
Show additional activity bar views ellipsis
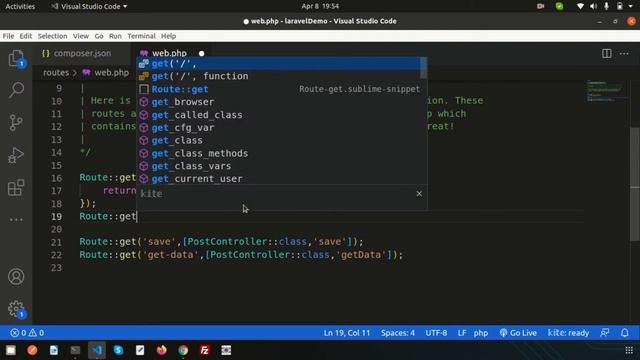click(16, 220)
